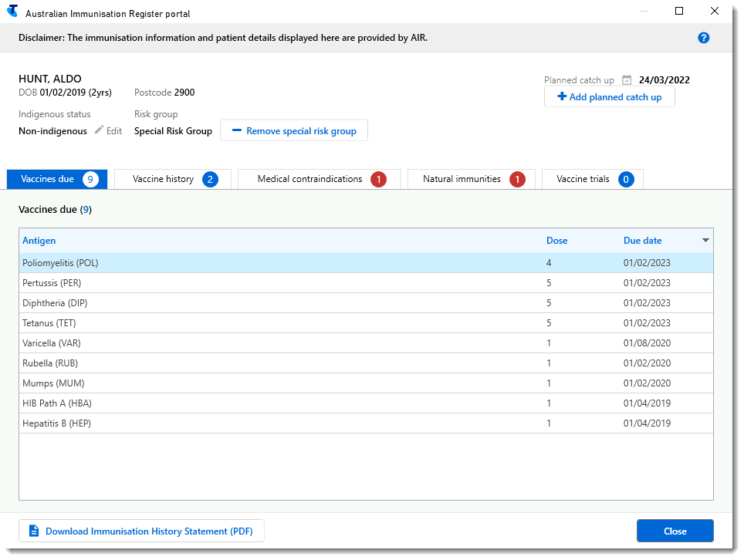Click the plus icon on Add planned catch up
This screenshot has height=560, width=744.
[x=562, y=96]
